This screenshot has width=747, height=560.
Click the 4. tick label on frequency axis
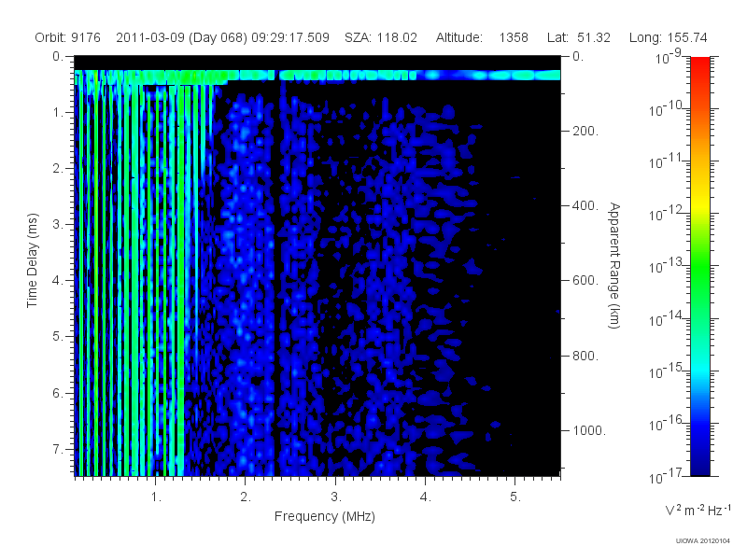tap(426, 497)
